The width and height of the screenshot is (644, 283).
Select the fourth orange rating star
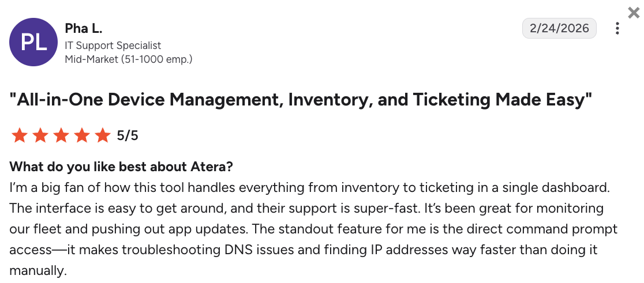(x=82, y=135)
